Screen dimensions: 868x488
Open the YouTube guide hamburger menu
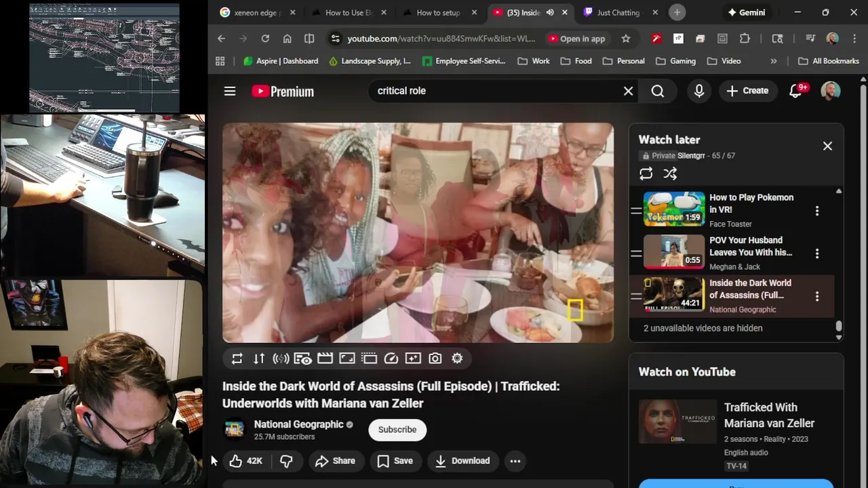point(230,91)
